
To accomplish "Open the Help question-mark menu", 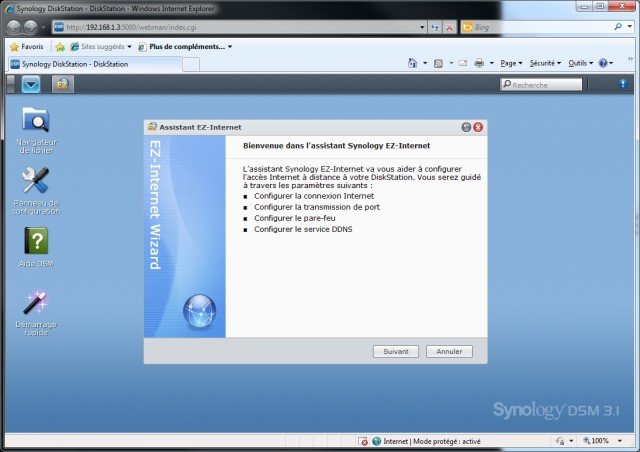I will click(x=606, y=63).
